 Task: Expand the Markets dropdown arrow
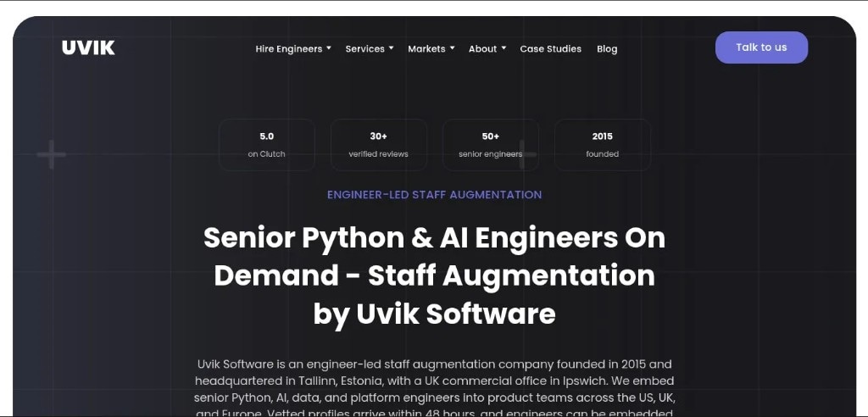click(x=452, y=48)
